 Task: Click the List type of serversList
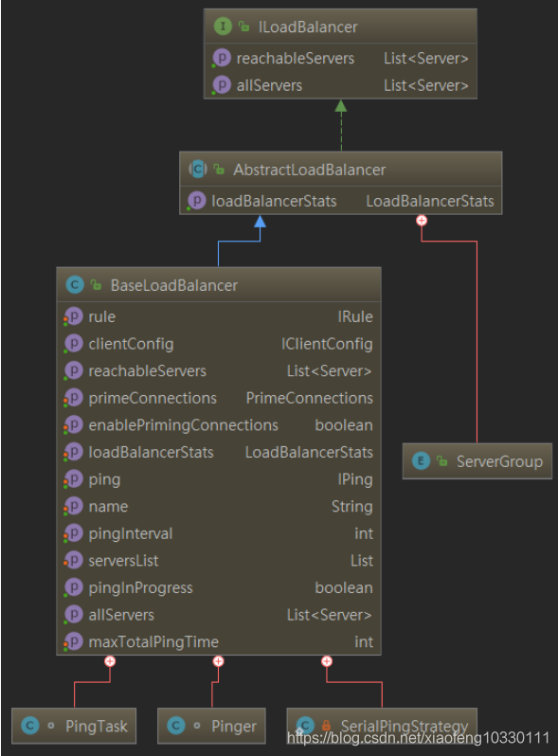point(362,561)
